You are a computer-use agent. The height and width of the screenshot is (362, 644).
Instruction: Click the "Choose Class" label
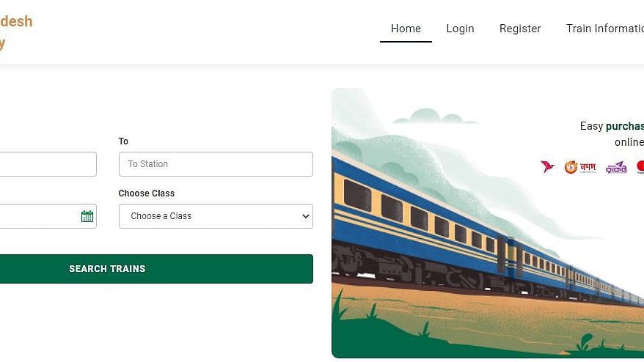[147, 193]
